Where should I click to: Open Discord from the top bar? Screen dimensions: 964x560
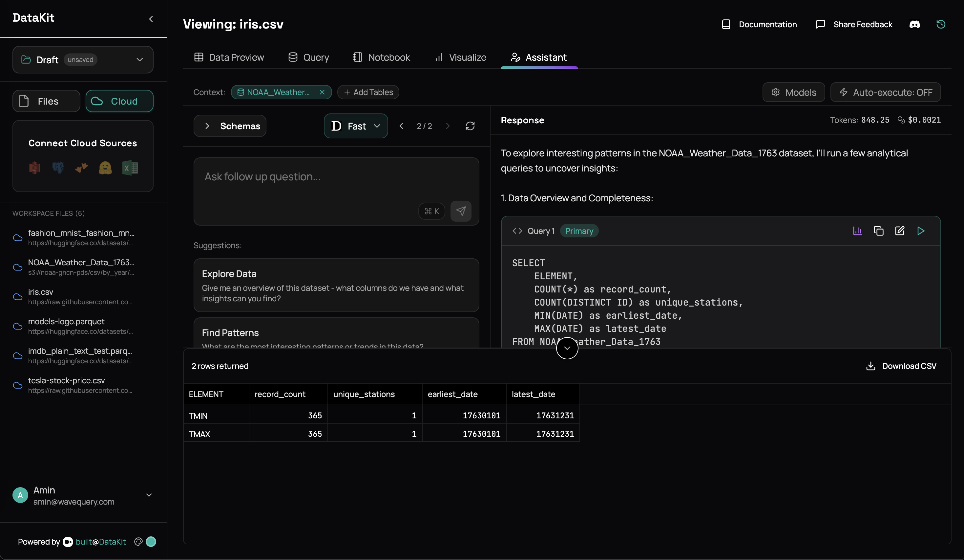tap(915, 24)
